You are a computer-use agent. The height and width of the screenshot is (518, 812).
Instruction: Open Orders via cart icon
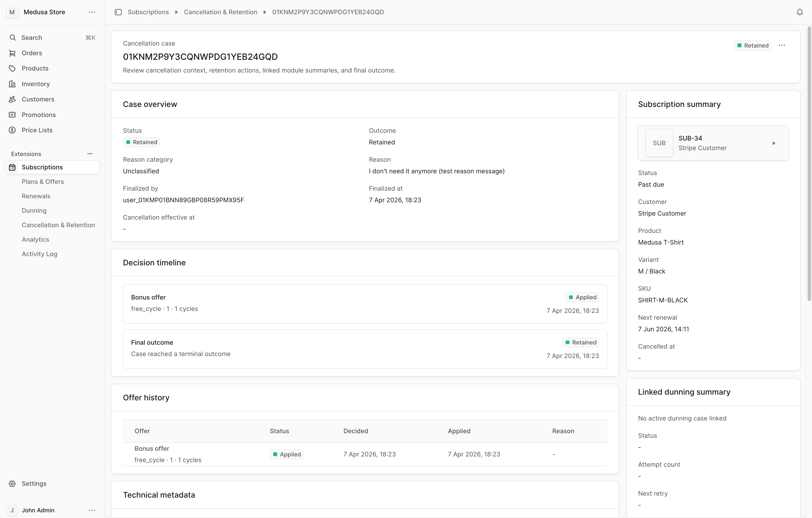12,53
